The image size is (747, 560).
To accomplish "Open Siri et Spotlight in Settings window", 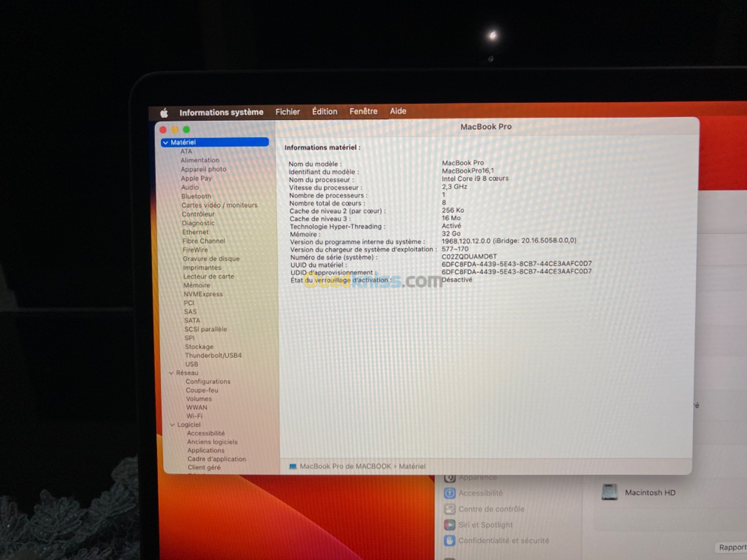I will 486,525.
